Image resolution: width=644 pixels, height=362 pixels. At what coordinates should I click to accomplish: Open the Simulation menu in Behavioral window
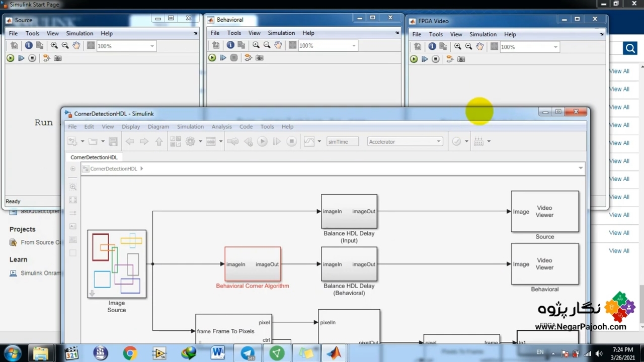coord(281,33)
